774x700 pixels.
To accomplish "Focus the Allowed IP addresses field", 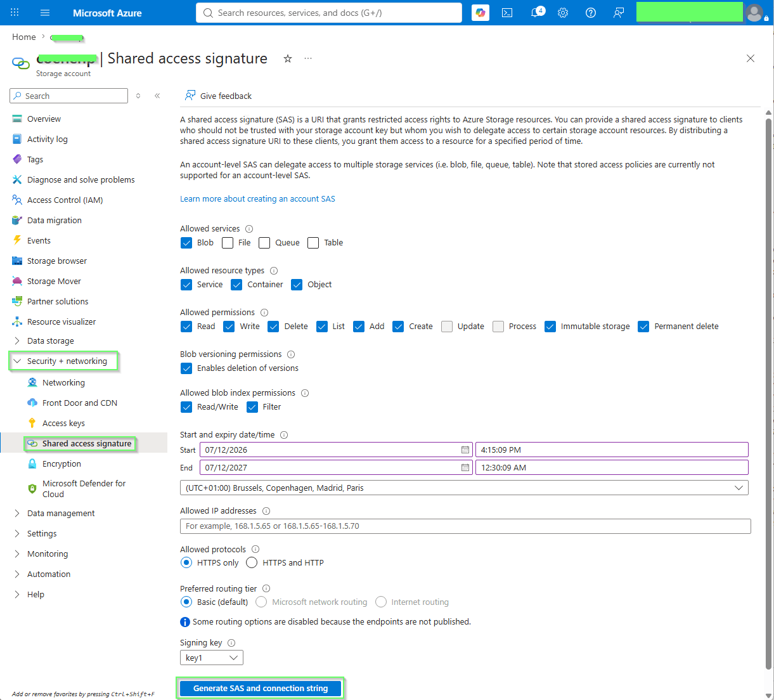I will click(x=465, y=526).
